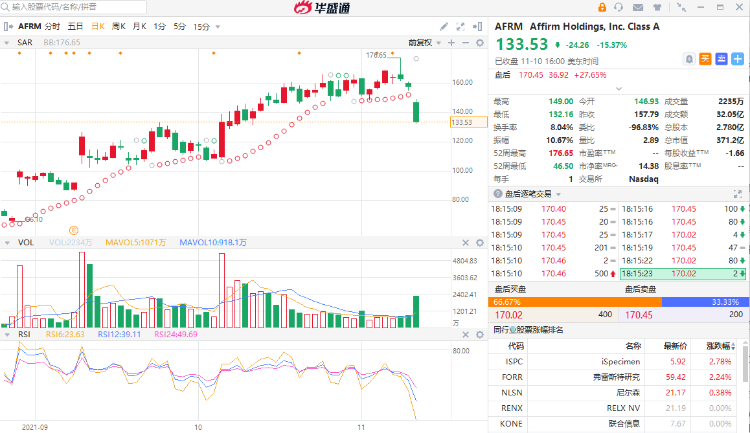Open more intervals dropdown after 15分
Viewport: 750px width, 433px height.
point(218,27)
